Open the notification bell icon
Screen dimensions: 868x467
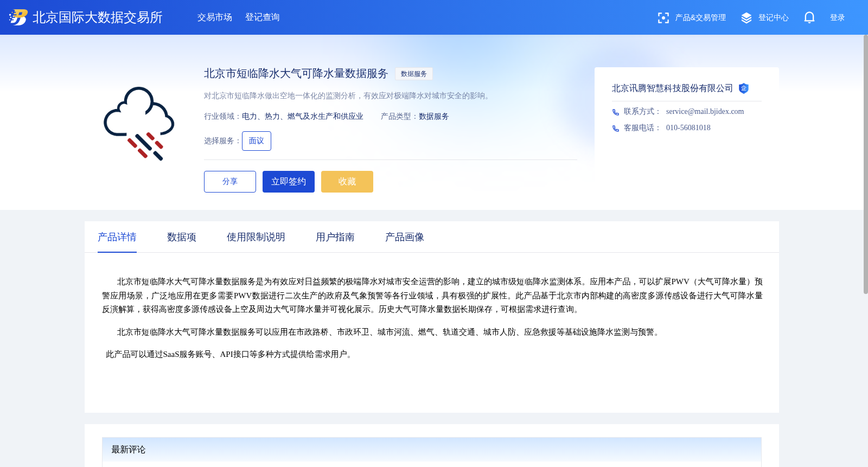coord(809,17)
